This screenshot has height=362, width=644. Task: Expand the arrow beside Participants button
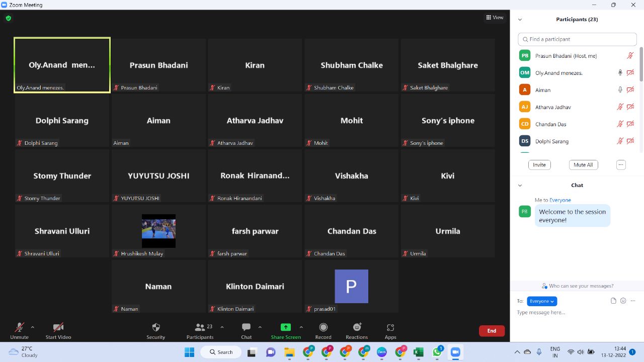pos(222,327)
